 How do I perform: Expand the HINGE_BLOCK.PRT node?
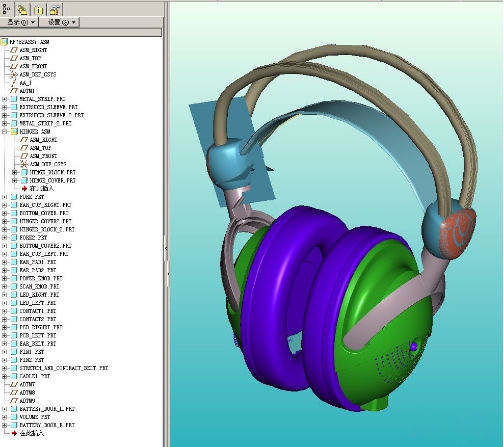click(14, 172)
